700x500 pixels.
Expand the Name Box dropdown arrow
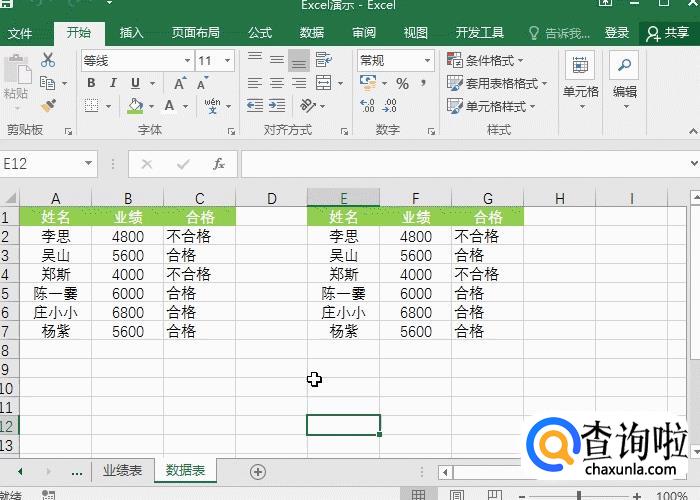[88, 163]
